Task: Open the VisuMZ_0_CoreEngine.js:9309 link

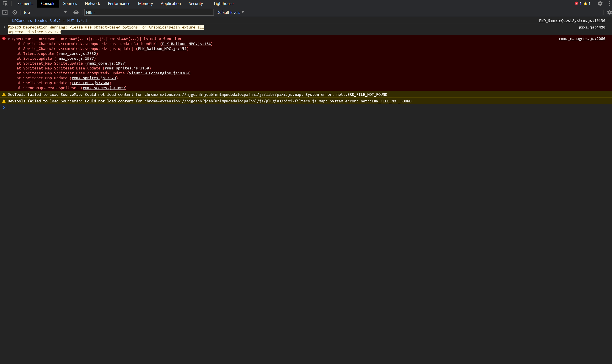Action: pyautogui.click(x=159, y=73)
